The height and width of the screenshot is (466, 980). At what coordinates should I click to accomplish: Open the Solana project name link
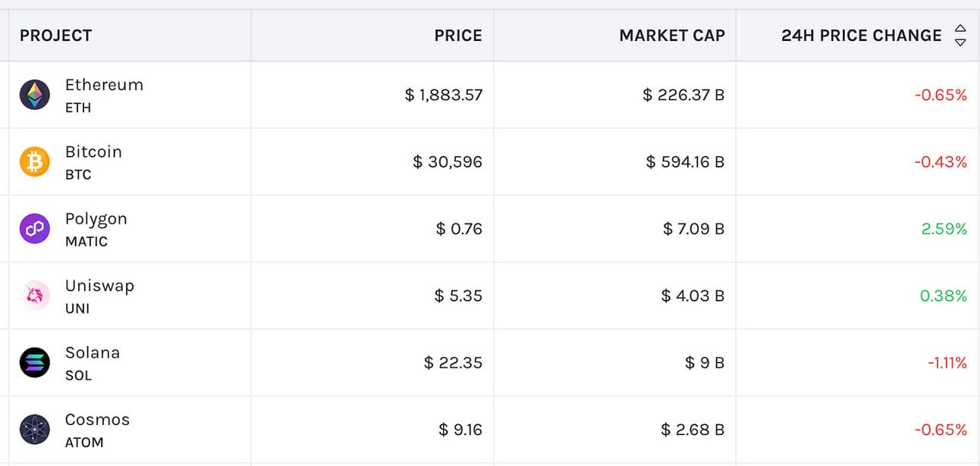(93, 352)
